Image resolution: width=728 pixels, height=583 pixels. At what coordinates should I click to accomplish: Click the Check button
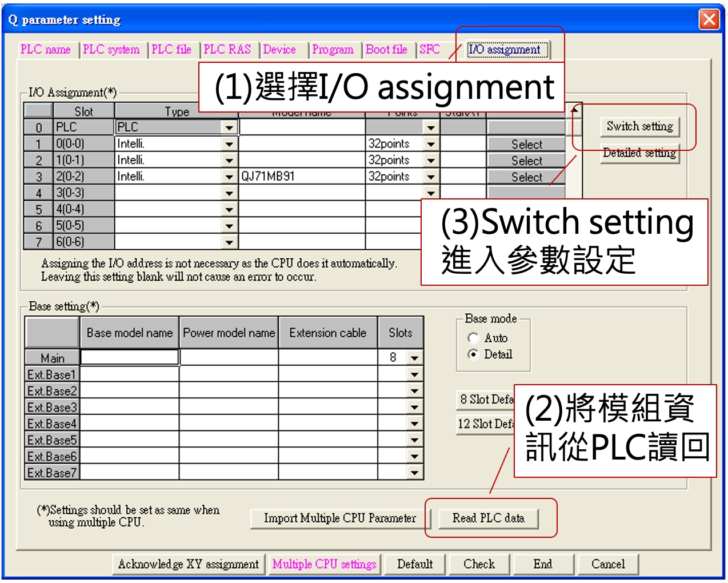479,564
